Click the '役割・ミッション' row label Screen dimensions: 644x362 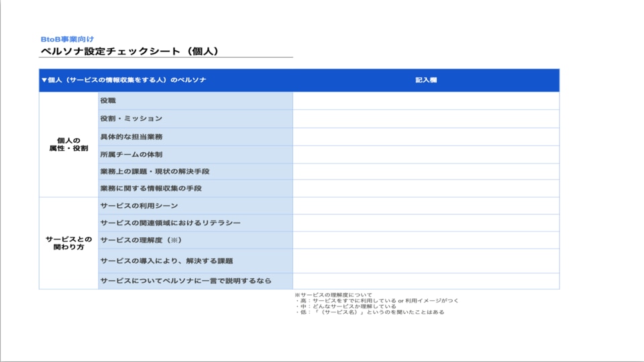click(131, 119)
